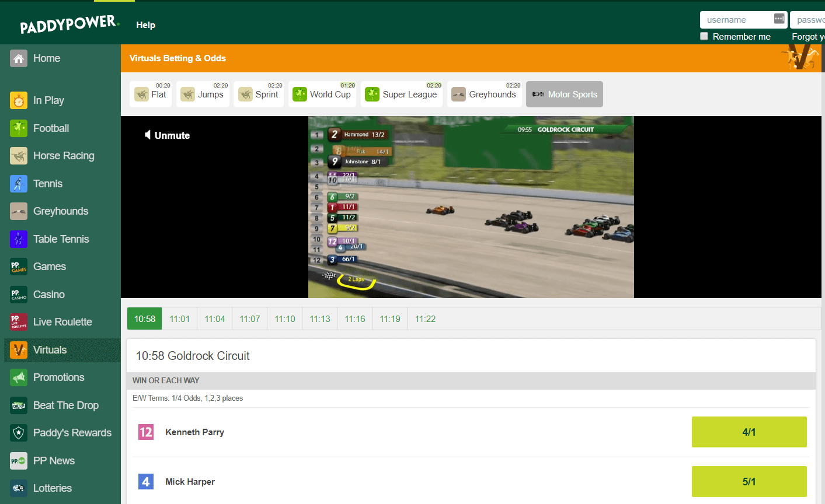Click the Forgot your details link
The width and height of the screenshot is (825, 504).
(x=808, y=36)
